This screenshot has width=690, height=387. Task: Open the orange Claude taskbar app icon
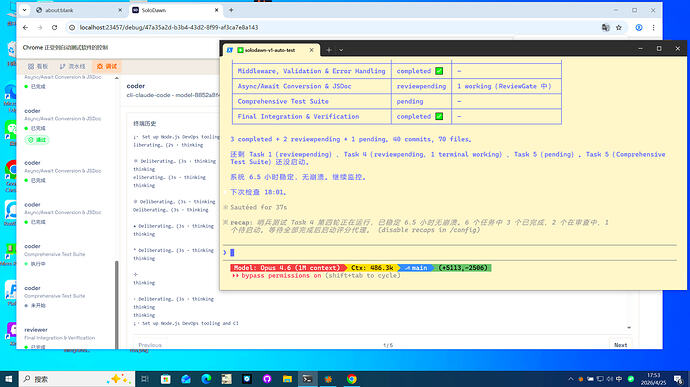[328, 379]
